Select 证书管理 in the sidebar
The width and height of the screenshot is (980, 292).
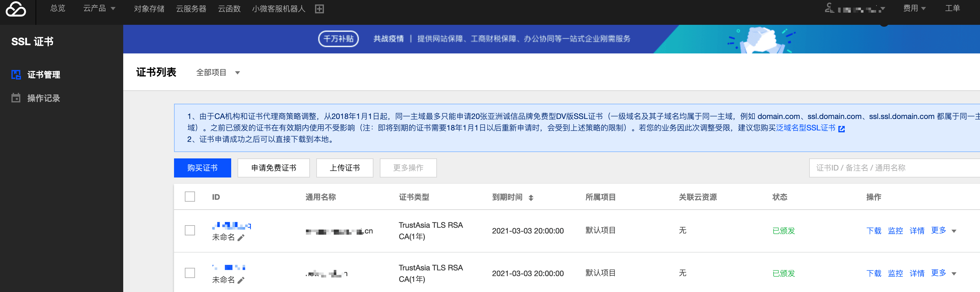click(44, 75)
